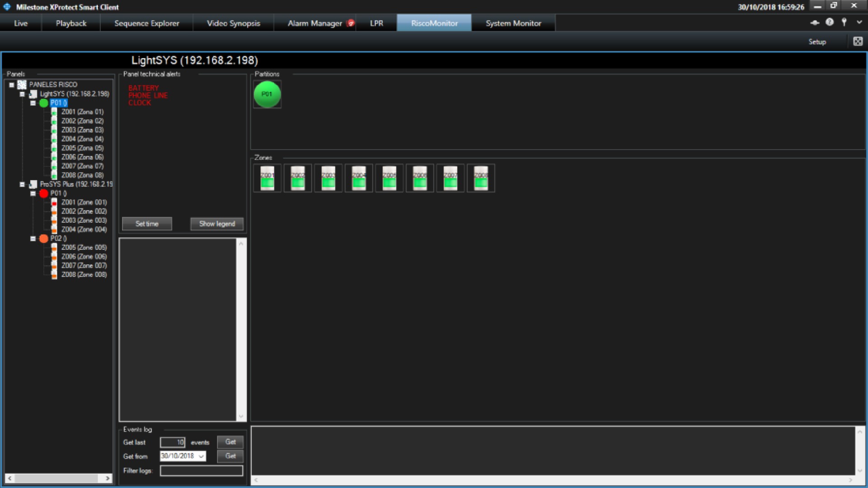Click Get button next to Get last events

[230, 442]
